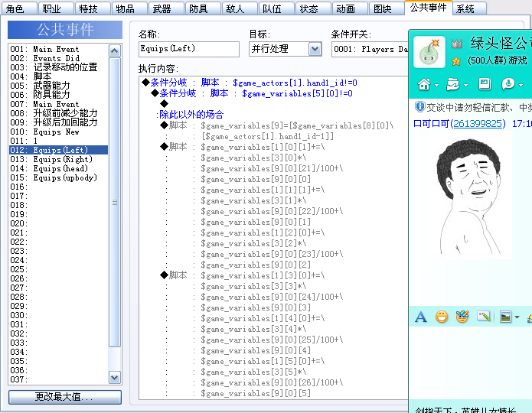Select common event 011: 1
Image resolution: width=532 pixels, height=413 pixels.
tap(58, 141)
